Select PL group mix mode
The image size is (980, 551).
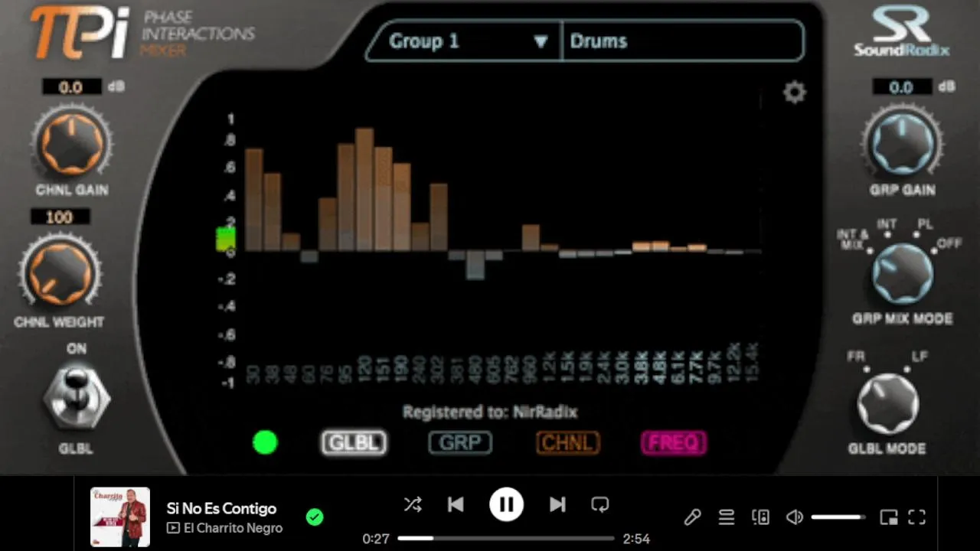[925, 224]
